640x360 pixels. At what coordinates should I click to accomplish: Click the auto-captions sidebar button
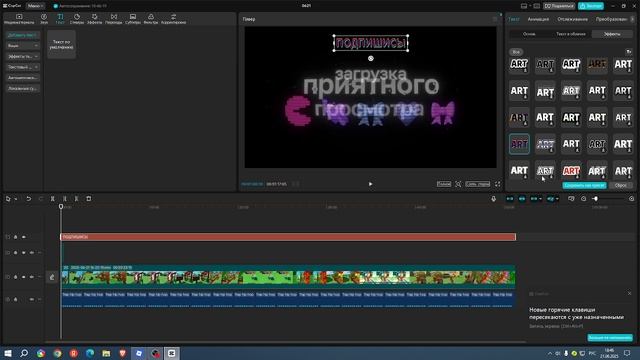click(x=23, y=78)
